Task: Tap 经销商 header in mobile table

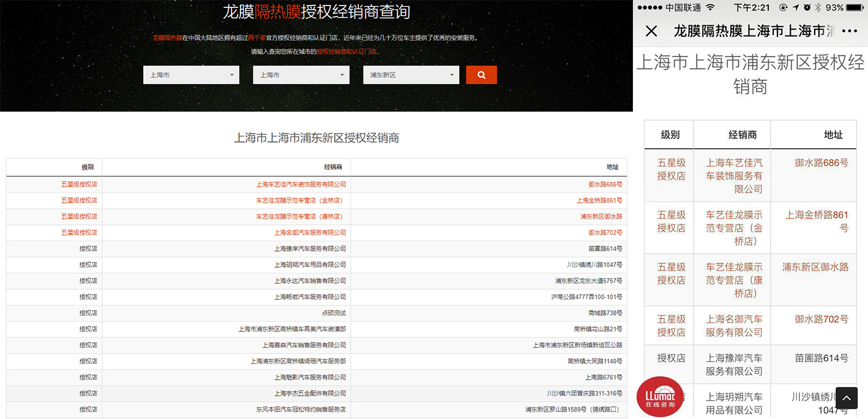Action: tap(743, 135)
